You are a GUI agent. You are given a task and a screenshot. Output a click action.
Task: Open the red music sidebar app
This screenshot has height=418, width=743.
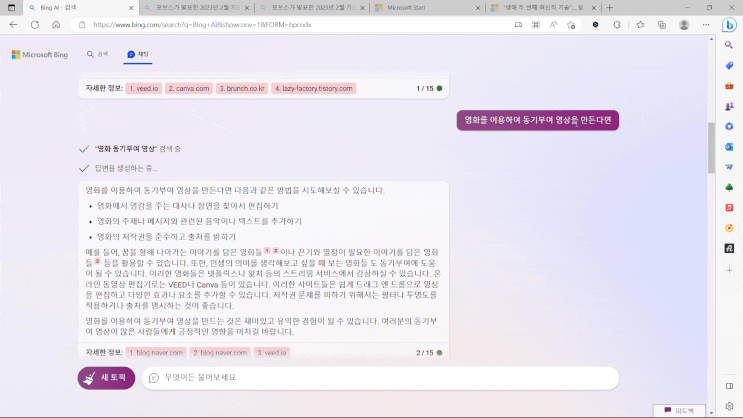point(729,208)
